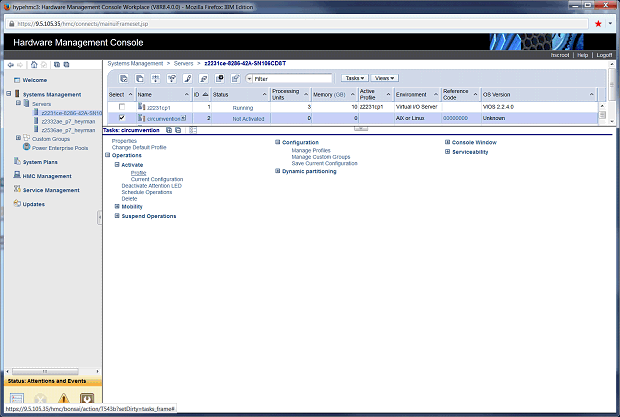Click the Logoff link in banner
Screen dimensions: 620x417
coord(604,55)
